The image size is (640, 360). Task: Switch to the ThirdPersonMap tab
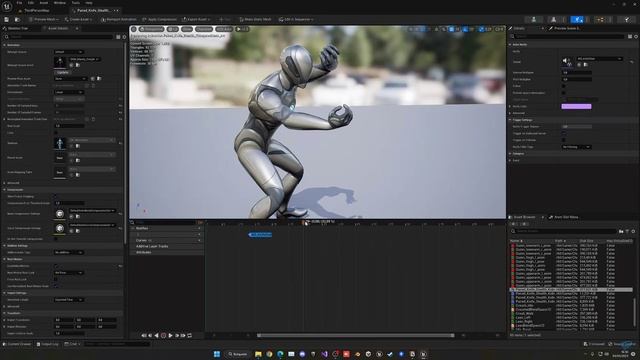tap(37, 10)
